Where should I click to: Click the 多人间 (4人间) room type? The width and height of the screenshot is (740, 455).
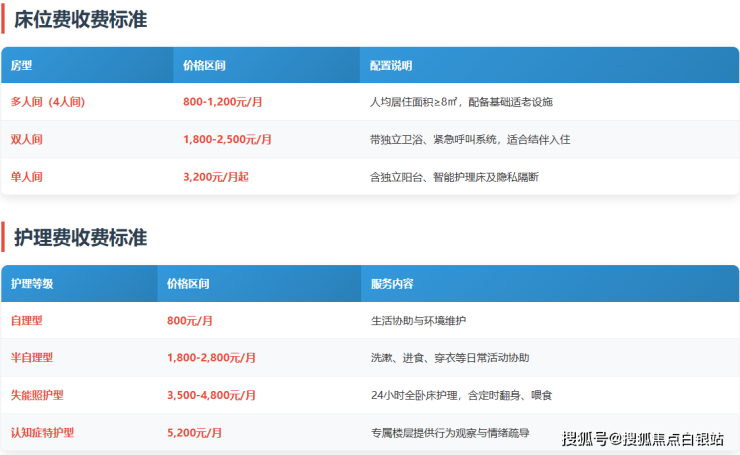[x=47, y=102]
